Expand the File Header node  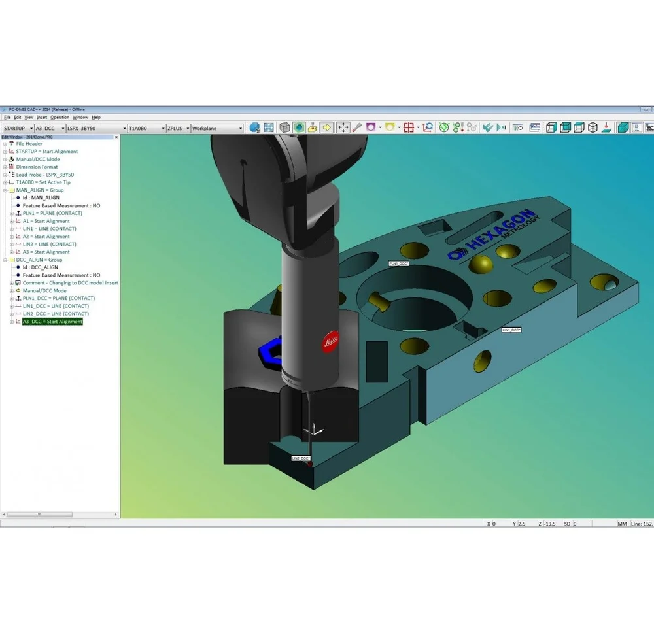coord(5,144)
